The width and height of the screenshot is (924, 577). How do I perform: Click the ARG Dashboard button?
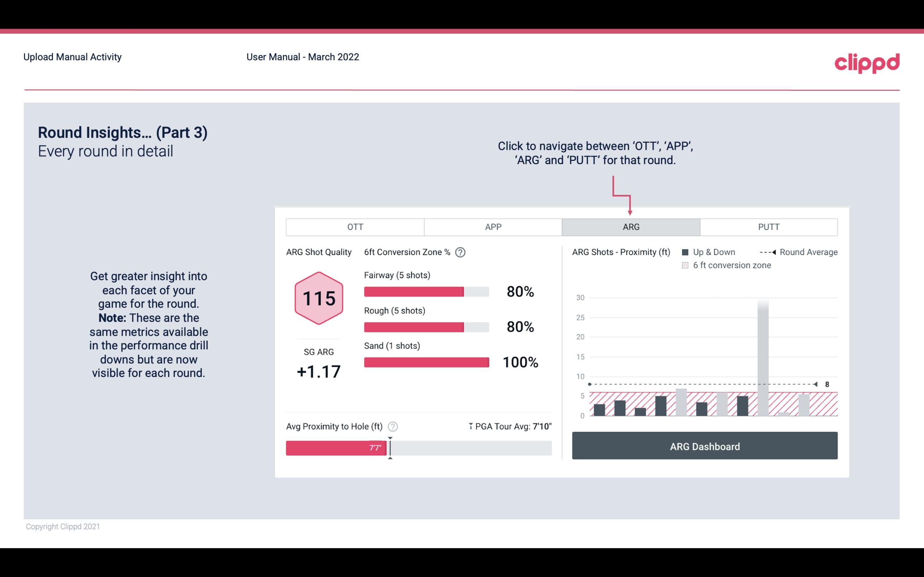coord(705,445)
